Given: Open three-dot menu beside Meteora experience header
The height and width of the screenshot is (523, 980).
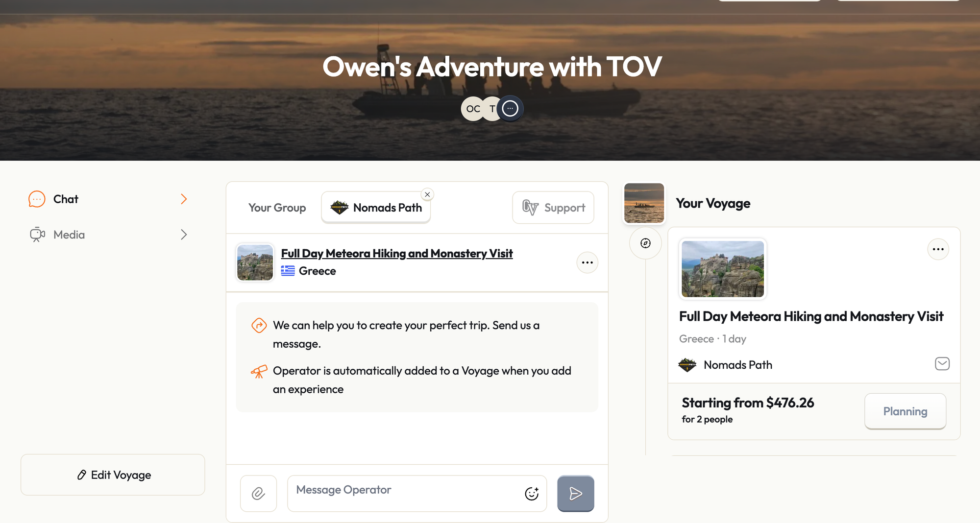Looking at the screenshot, I should pyautogui.click(x=587, y=262).
